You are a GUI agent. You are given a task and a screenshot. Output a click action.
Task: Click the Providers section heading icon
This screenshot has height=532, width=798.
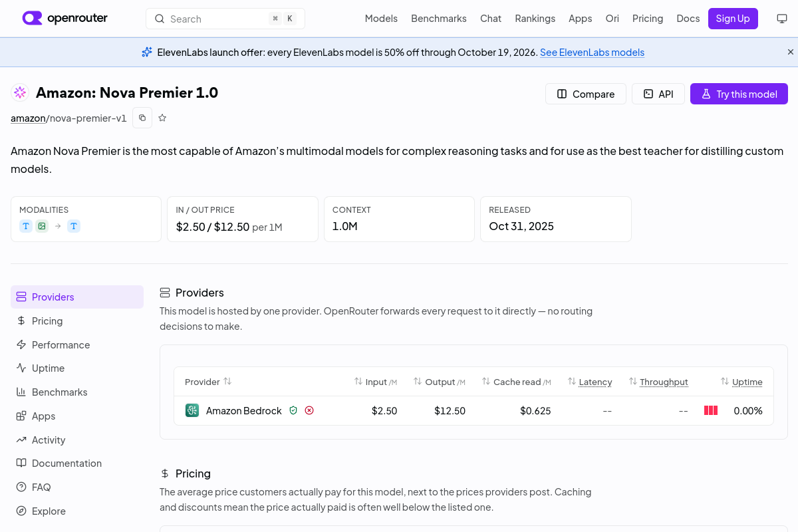[x=165, y=293]
